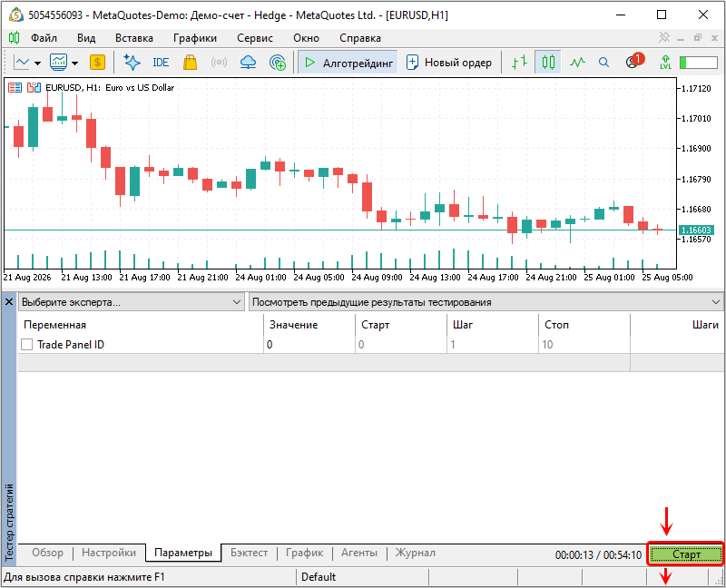
Task: Open the Сервис menu
Action: tap(255, 38)
